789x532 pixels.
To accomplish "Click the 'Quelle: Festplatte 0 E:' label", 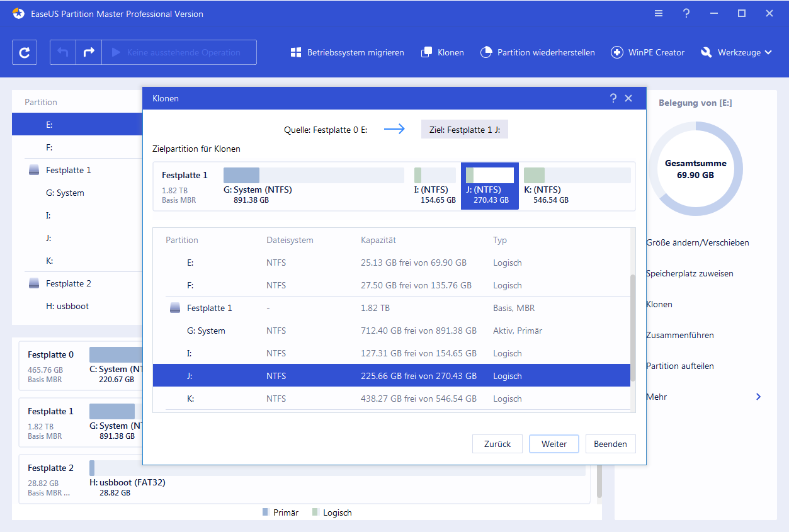I will (x=326, y=130).
